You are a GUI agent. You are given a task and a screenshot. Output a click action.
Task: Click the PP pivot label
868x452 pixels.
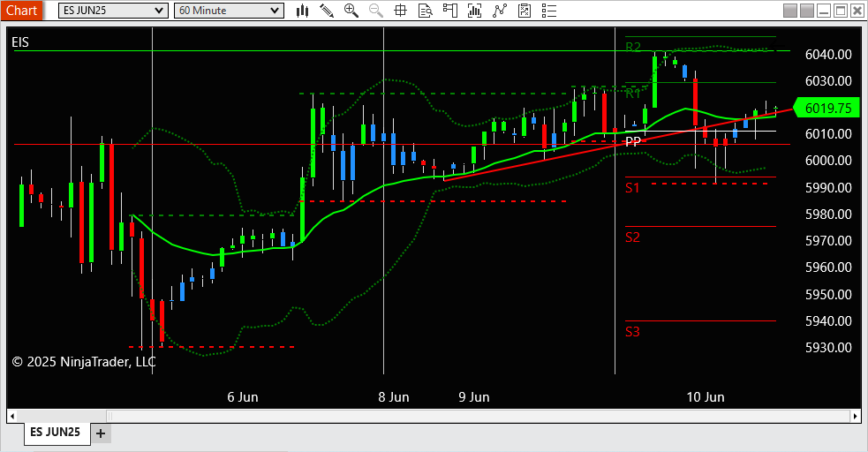click(x=633, y=141)
